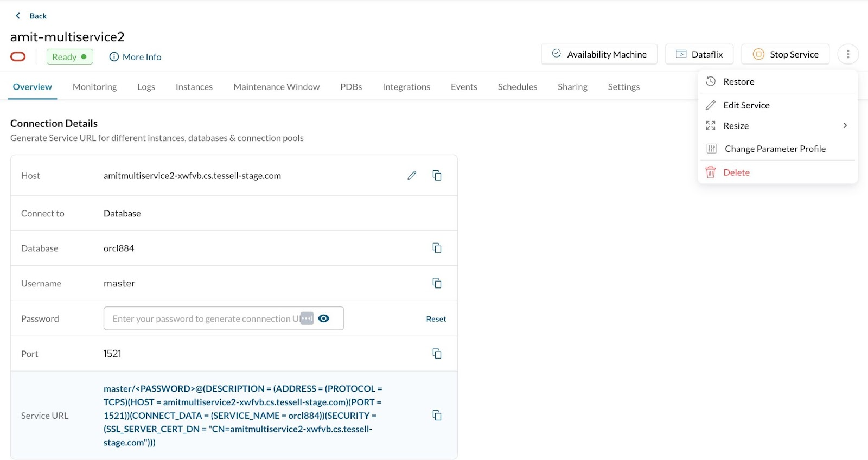Viewport: 868px width, 460px height.
Task: Choose Edit Service in the menu
Action: point(746,105)
